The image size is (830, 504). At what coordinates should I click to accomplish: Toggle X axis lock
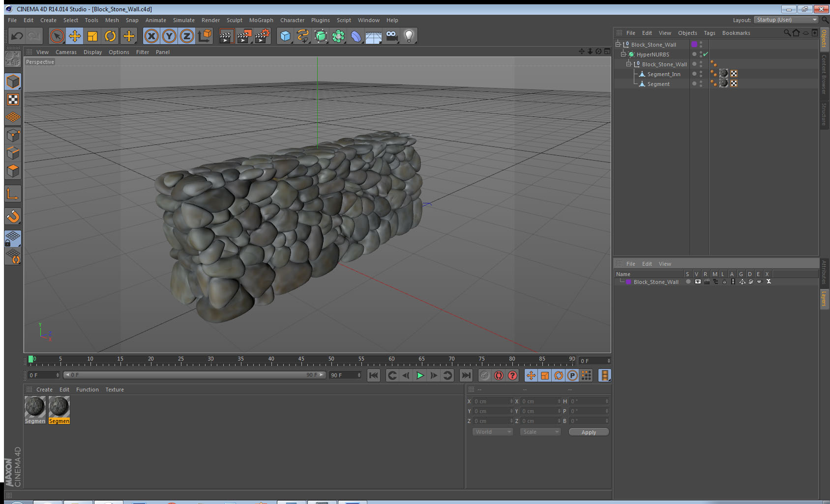(x=151, y=36)
